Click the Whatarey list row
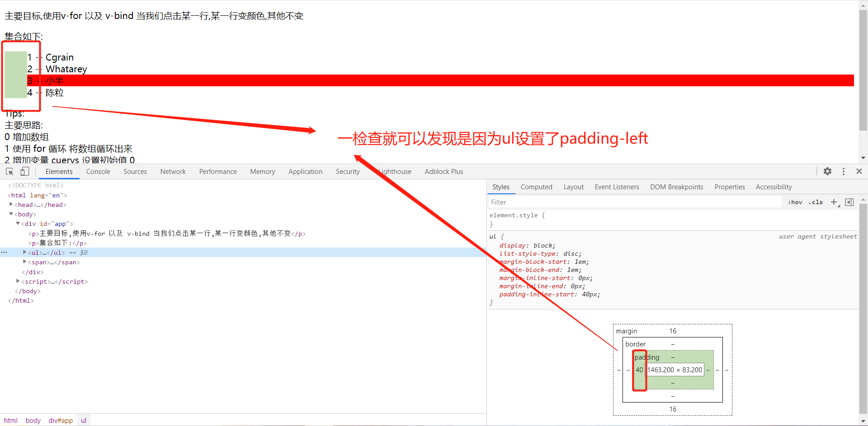Screen dimensions: 868x426 coord(440,69)
